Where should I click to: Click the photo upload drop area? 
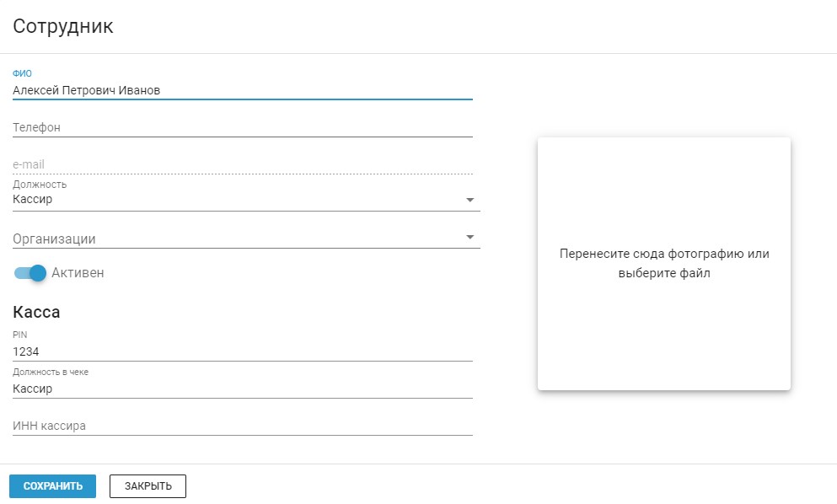point(664,264)
